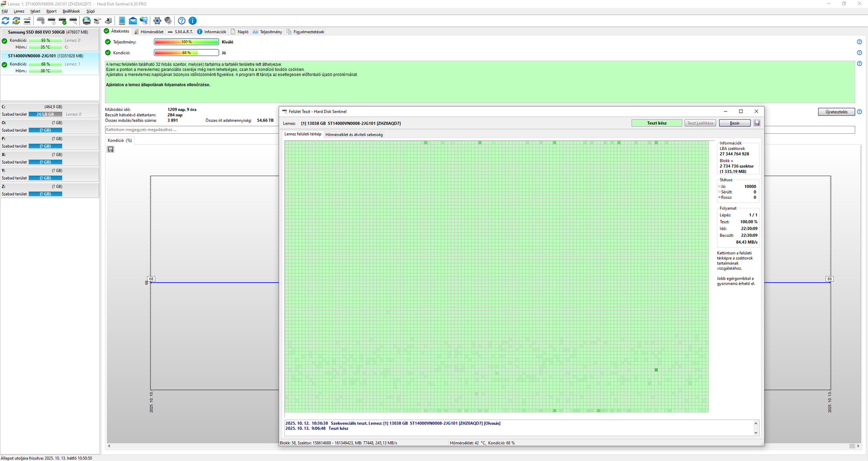Switch to the Hőmérséklet tab in main window

pyautogui.click(x=149, y=32)
